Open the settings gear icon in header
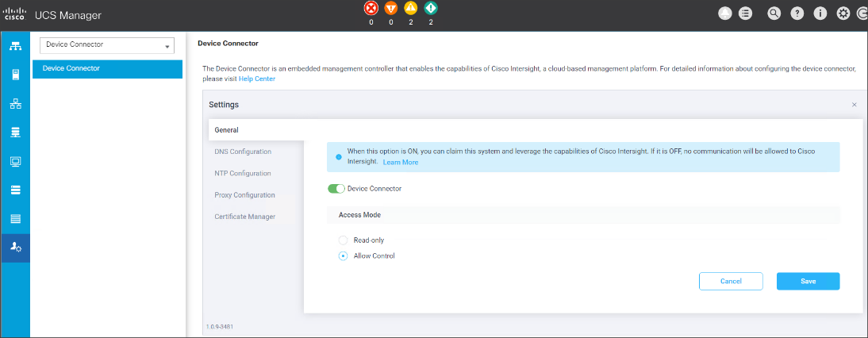 (843, 14)
